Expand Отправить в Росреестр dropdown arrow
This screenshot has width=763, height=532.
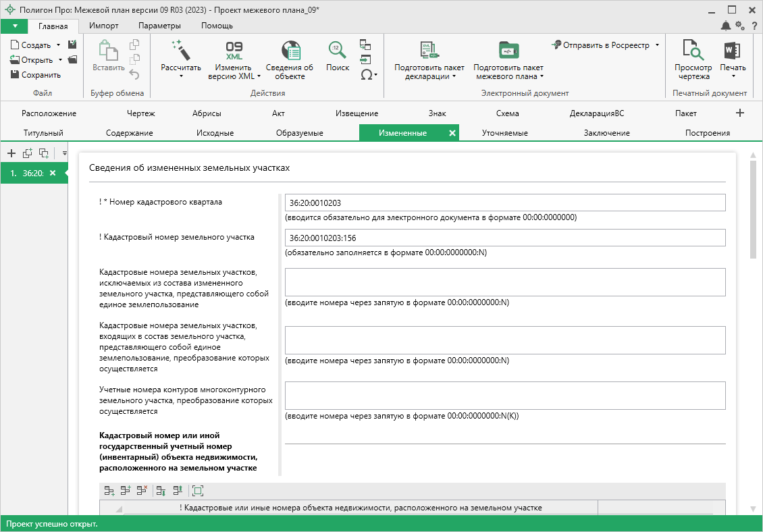coord(657,45)
